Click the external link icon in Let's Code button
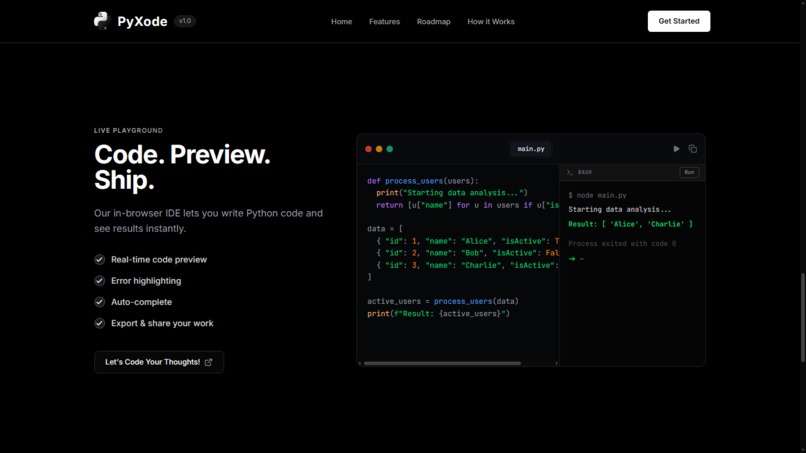The image size is (806, 453). pyautogui.click(x=208, y=362)
